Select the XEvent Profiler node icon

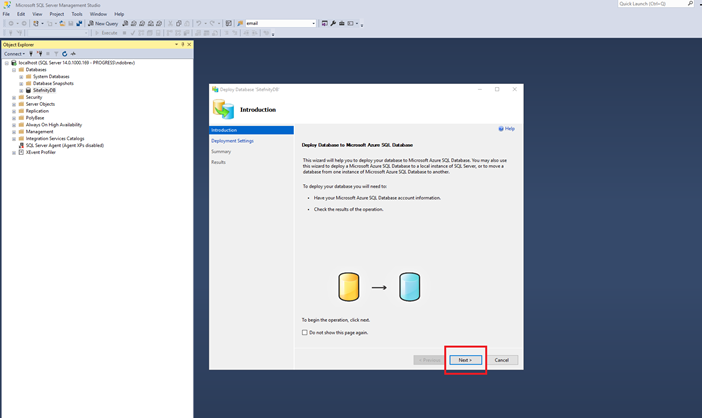click(21, 152)
